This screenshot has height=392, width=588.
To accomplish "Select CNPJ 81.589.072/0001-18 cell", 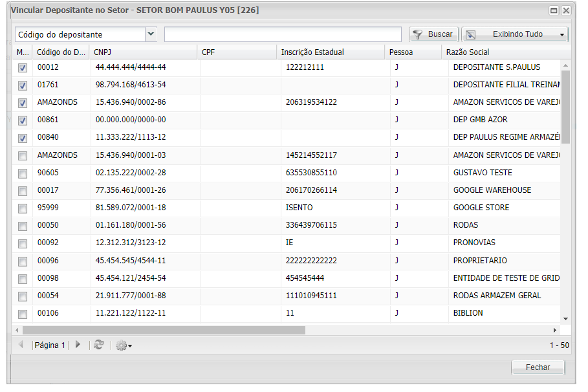I will coord(146,208).
